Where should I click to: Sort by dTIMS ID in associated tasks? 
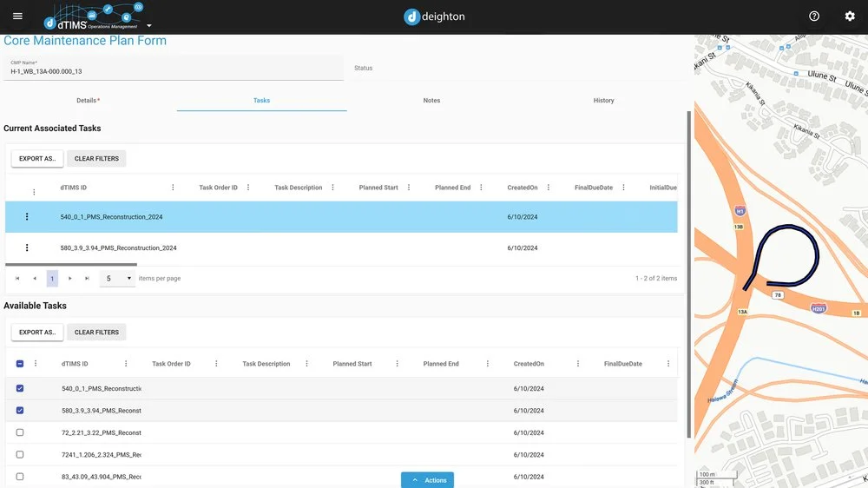click(x=74, y=188)
